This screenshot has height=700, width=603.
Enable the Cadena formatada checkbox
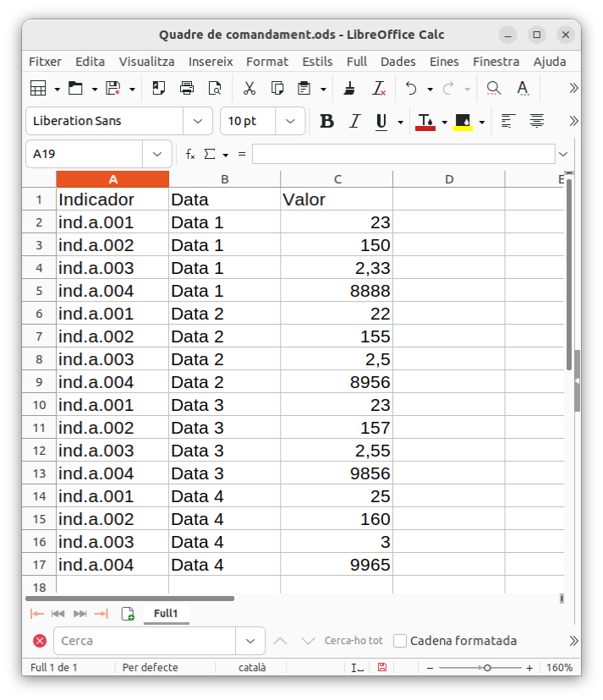coord(400,641)
